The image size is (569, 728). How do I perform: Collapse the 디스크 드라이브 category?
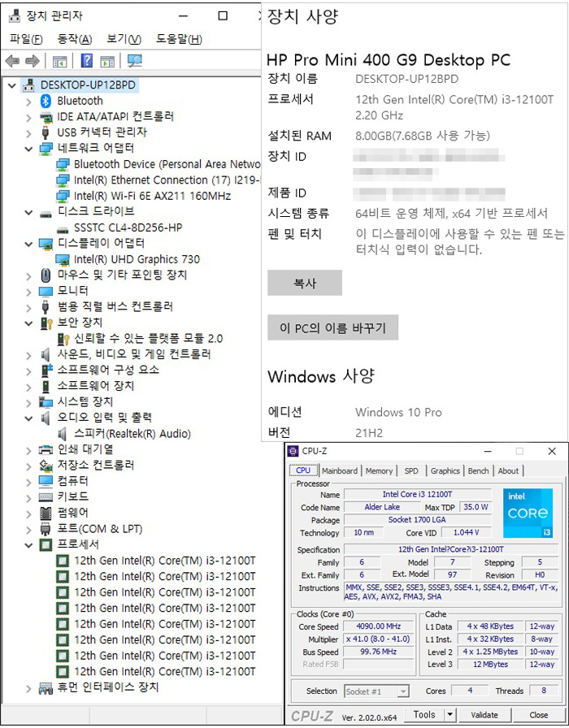(x=28, y=213)
